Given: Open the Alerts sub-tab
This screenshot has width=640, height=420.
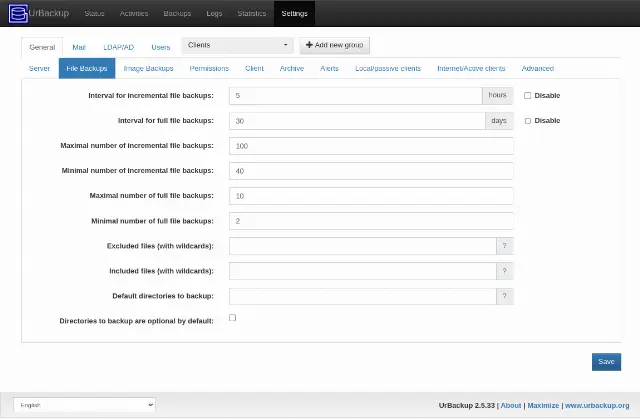Looking at the screenshot, I should click(x=329, y=69).
